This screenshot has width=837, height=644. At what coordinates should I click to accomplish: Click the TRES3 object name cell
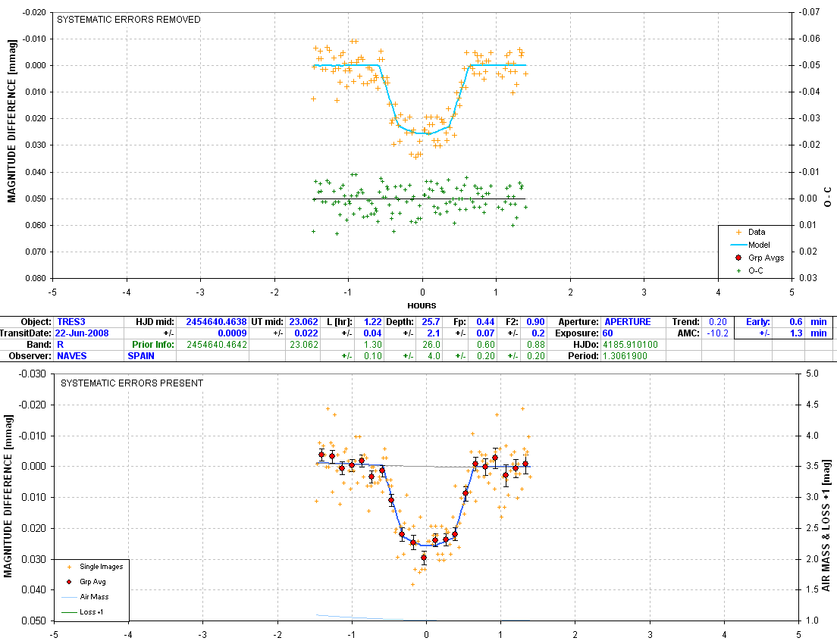coord(71,322)
